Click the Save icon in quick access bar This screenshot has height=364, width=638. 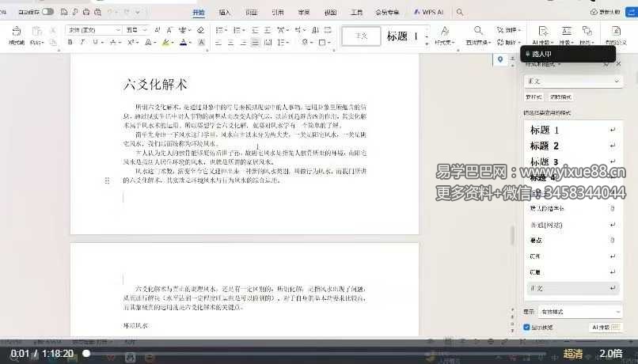tap(64, 12)
